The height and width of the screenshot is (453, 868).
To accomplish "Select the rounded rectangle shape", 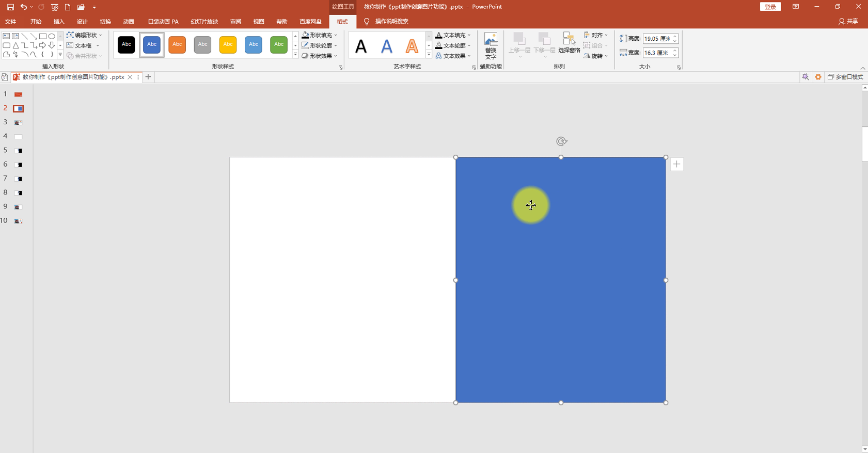I will 6,45.
